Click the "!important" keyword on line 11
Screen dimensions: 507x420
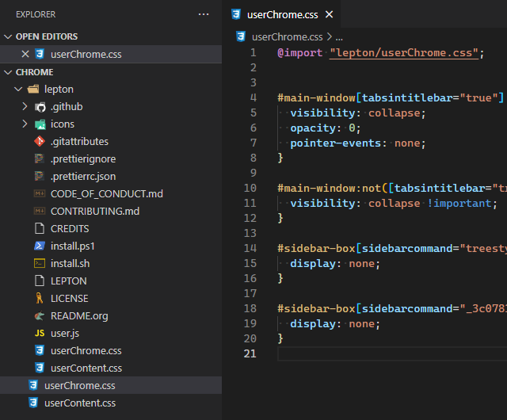click(x=459, y=204)
